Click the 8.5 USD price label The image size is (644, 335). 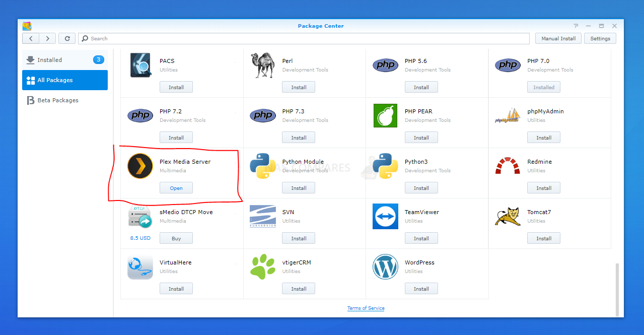pyautogui.click(x=140, y=238)
